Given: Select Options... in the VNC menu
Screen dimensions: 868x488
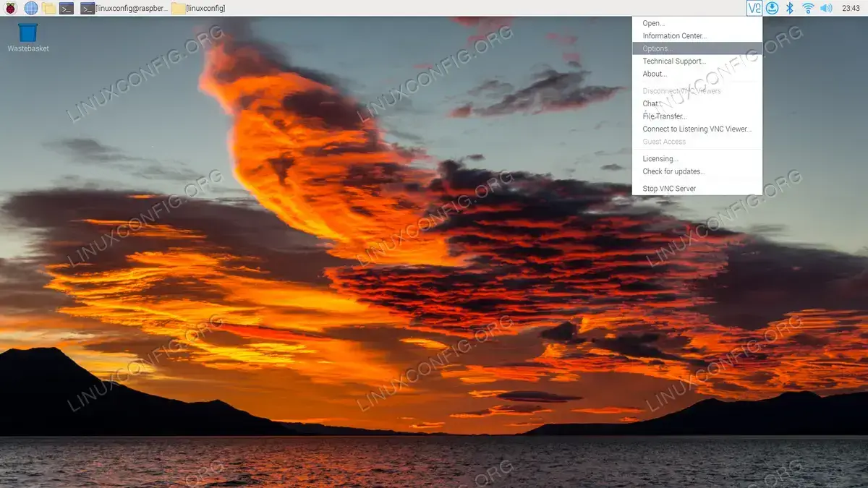Looking at the screenshot, I should (x=697, y=48).
